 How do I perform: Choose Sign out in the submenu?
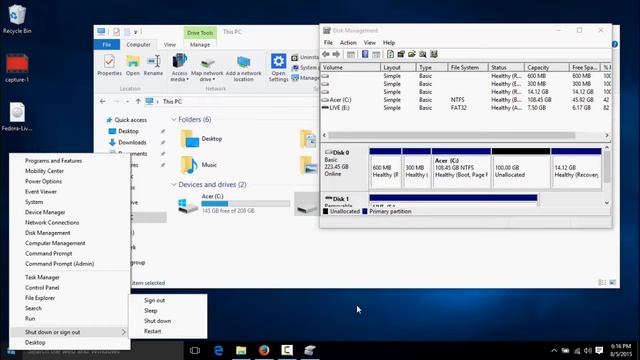click(154, 300)
